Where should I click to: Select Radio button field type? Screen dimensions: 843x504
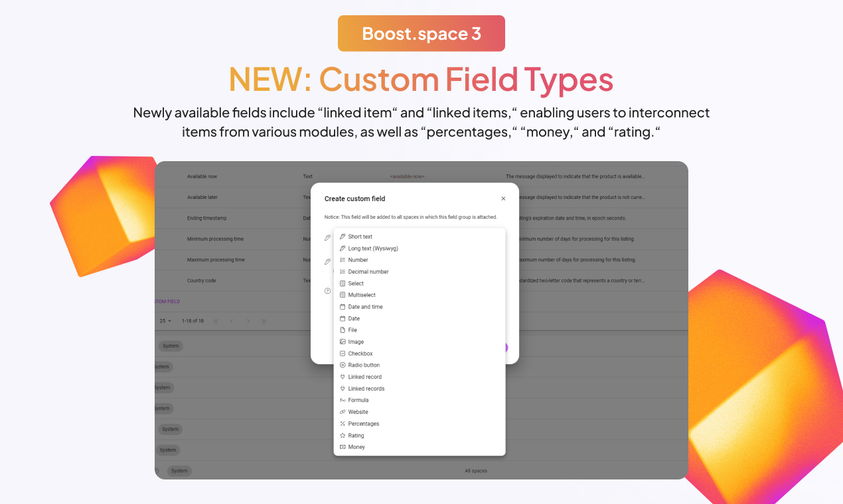[420, 365]
